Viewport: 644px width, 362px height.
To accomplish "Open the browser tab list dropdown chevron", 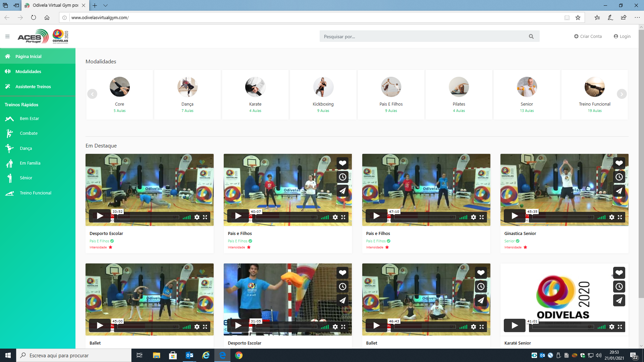I will 105,5.
